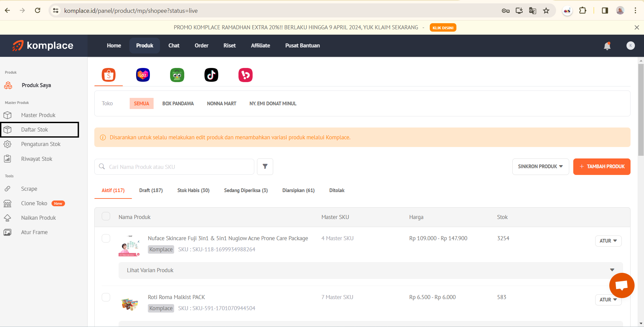644x327 pixels.
Task: Open the Roti Roma Malkist thumbnail
Action: [x=129, y=304]
